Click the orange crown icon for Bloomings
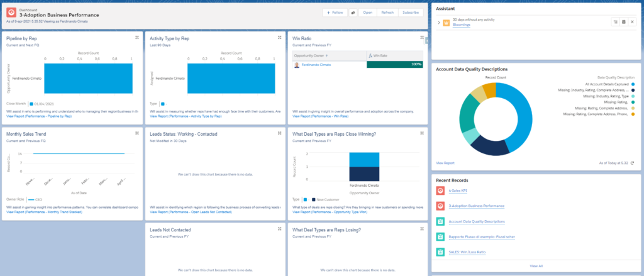Image resolution: width=644 pixels, height=276 pixels. (x=446, y=22)
